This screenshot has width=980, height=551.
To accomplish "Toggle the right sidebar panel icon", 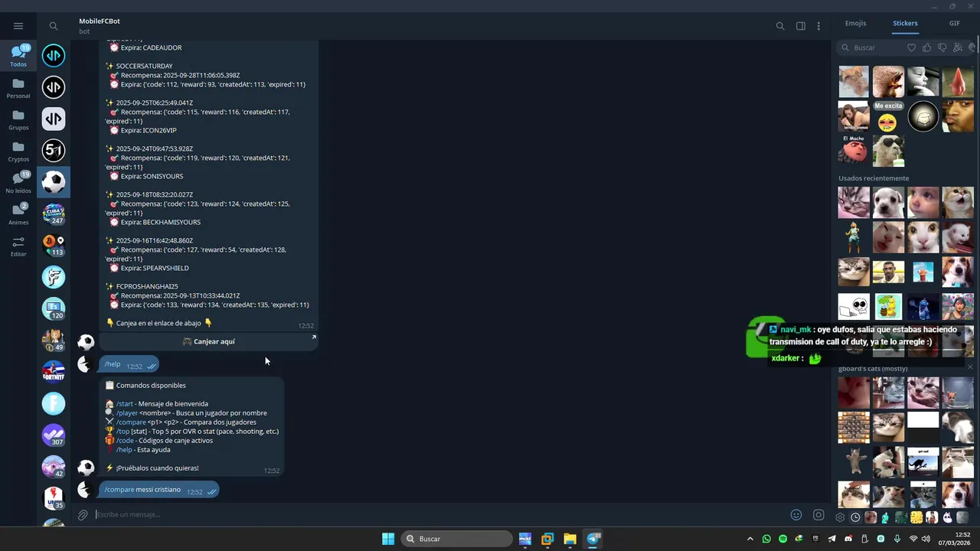I will click(x=801, y=26).
